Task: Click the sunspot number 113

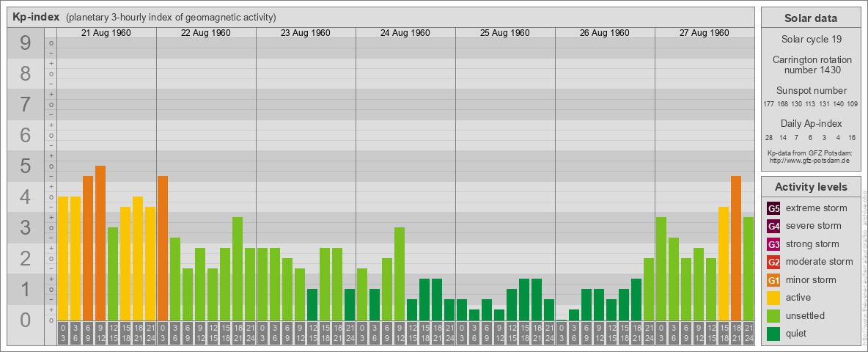Action: (811, 104)
